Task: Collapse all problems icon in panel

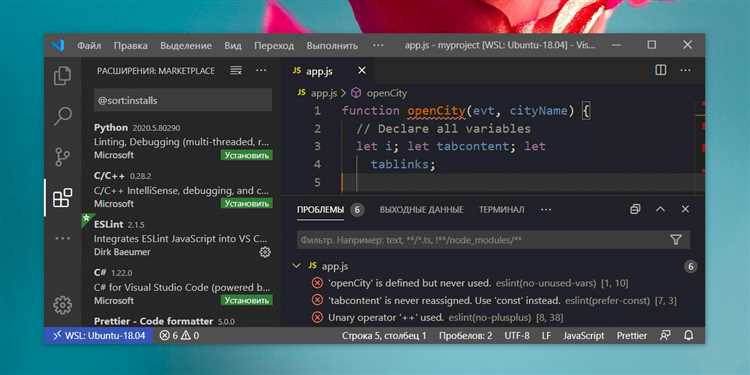Action: coord(635,210)
